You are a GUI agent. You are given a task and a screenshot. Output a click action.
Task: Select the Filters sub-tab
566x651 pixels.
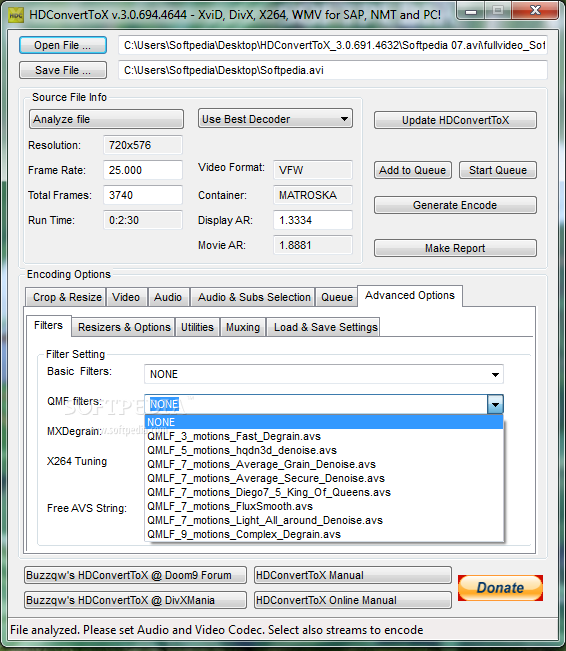click(x=49, y=325)
